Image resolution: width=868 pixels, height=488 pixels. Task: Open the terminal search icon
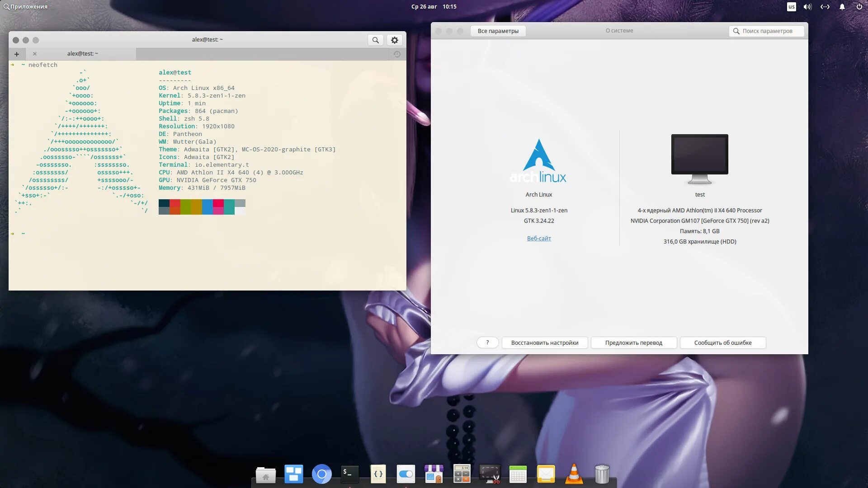tap(375, 40)
